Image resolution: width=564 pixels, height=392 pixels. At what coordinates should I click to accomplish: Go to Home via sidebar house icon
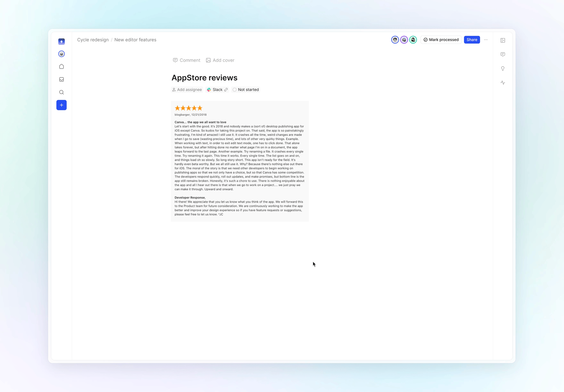(x=62, y=67)
